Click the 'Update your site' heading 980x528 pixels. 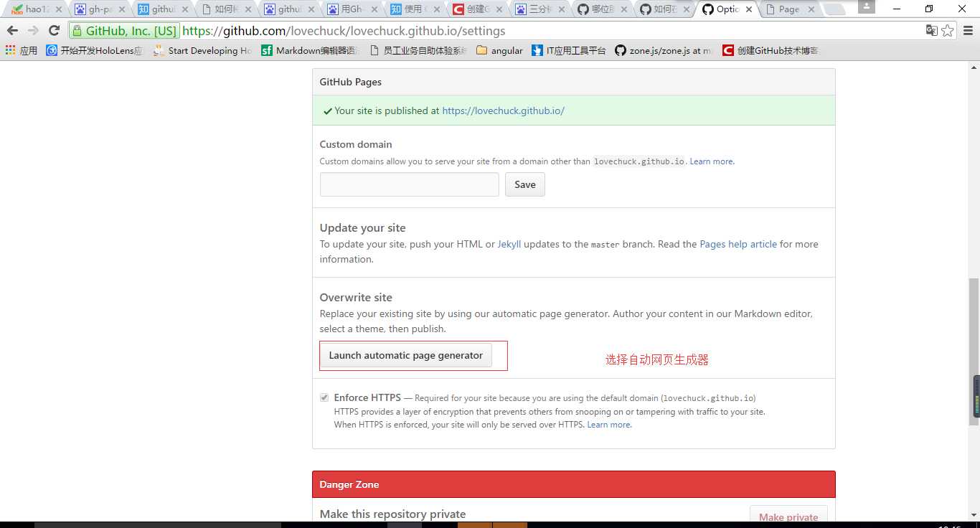(x=363, y=227)
